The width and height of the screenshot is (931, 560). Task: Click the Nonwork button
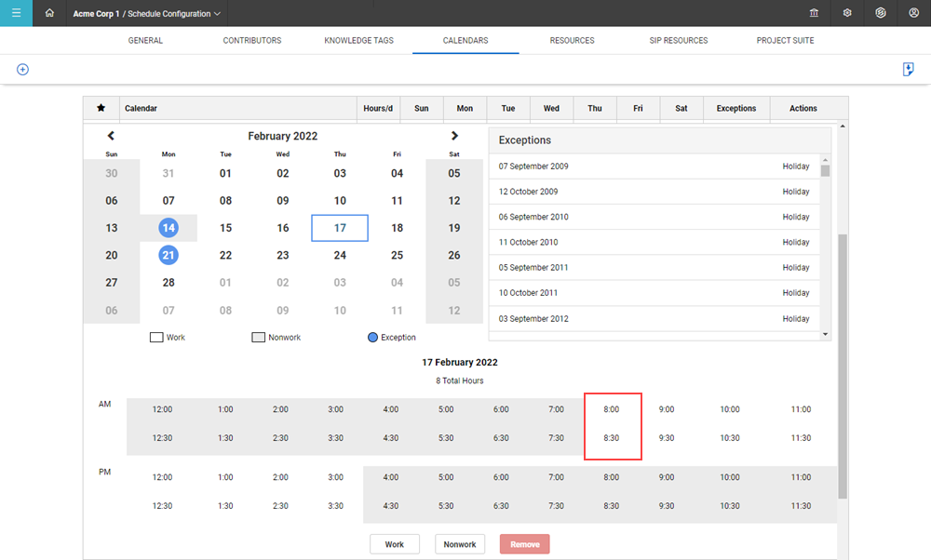pyautogui.click(x=460, y=544)
